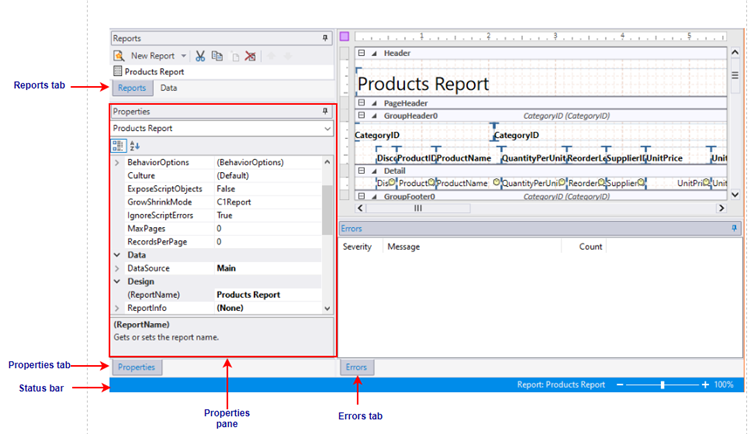Collapse the Header section box toggle

362,53
